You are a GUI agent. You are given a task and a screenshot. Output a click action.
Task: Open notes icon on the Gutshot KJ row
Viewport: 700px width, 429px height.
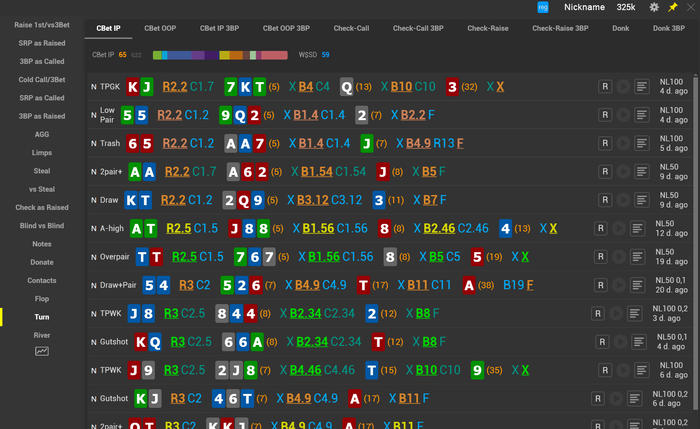(x=634, y=399)
